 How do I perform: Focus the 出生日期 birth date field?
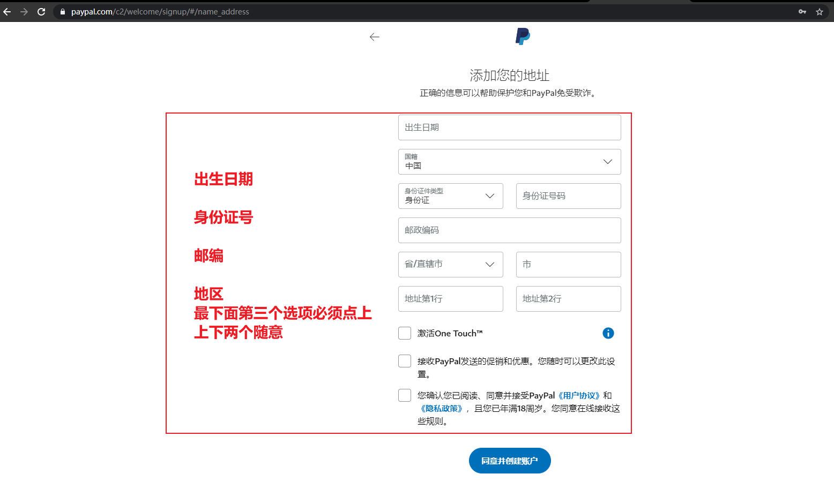click(510, 127)
